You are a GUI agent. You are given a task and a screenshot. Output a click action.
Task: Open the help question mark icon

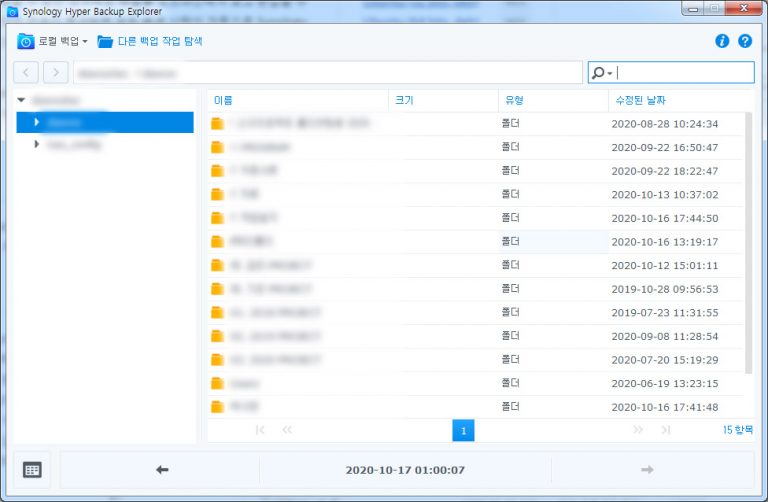(745, 41)
